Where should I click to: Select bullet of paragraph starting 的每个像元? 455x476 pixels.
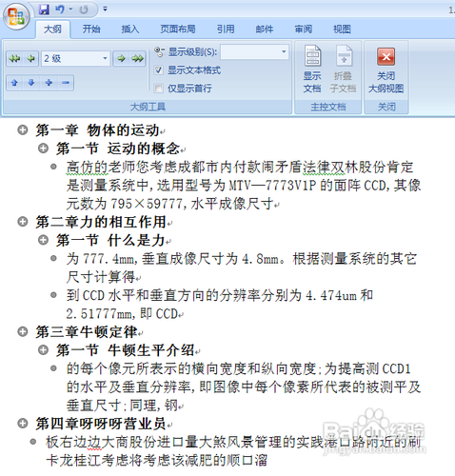coord(53,368)
